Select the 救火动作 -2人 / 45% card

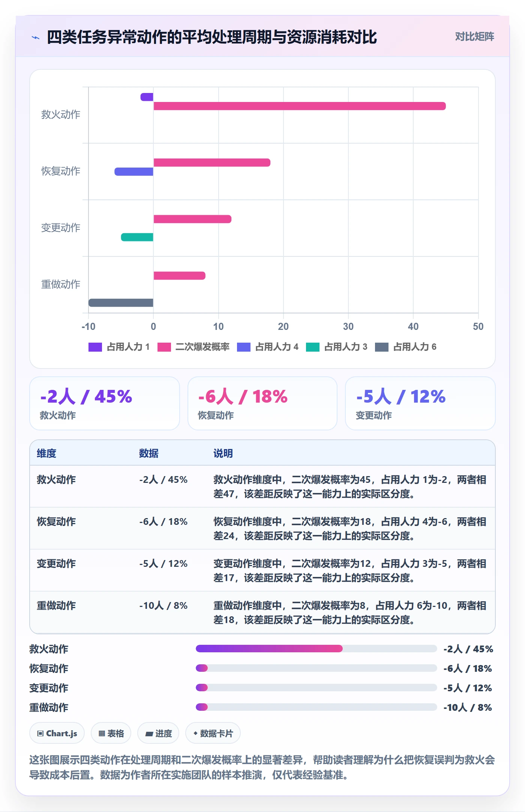point(105,403)
